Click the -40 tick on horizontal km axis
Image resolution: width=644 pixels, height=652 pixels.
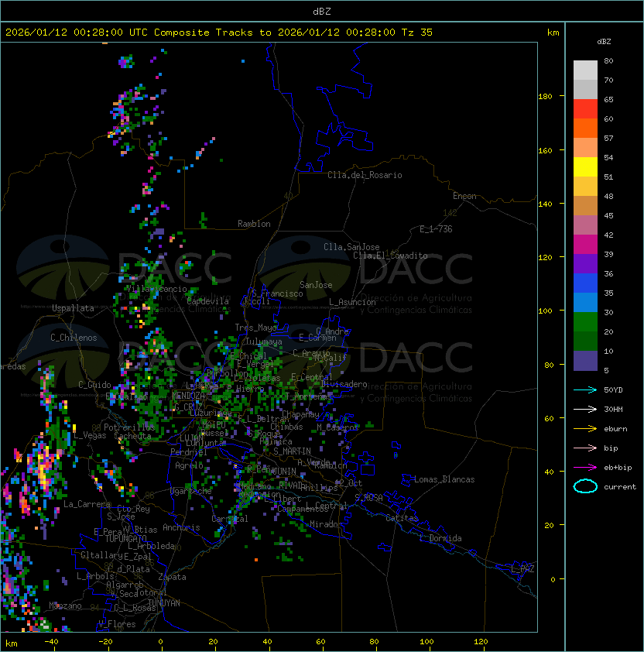coord(51,642)
